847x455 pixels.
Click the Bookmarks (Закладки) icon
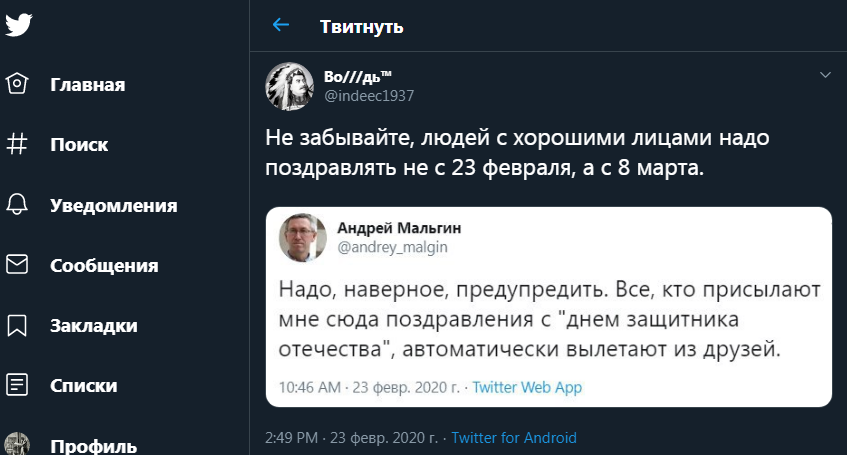coord(17,325)
